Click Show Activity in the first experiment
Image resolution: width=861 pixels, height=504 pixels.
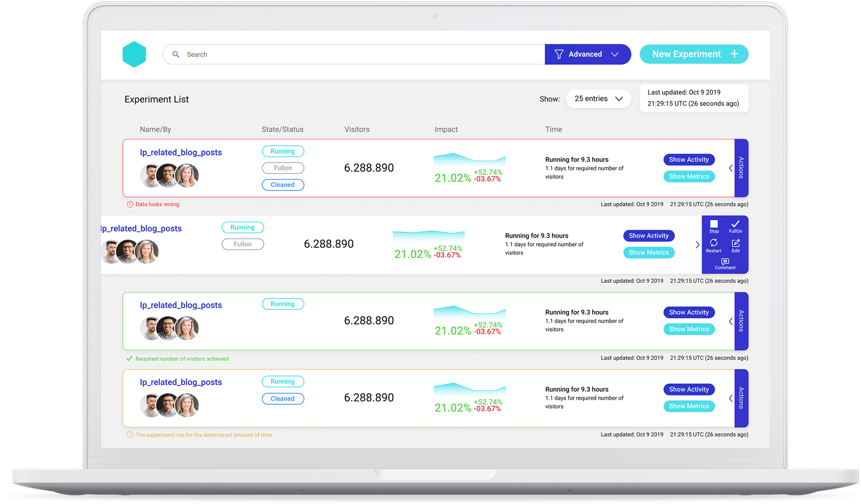point(689,160)
